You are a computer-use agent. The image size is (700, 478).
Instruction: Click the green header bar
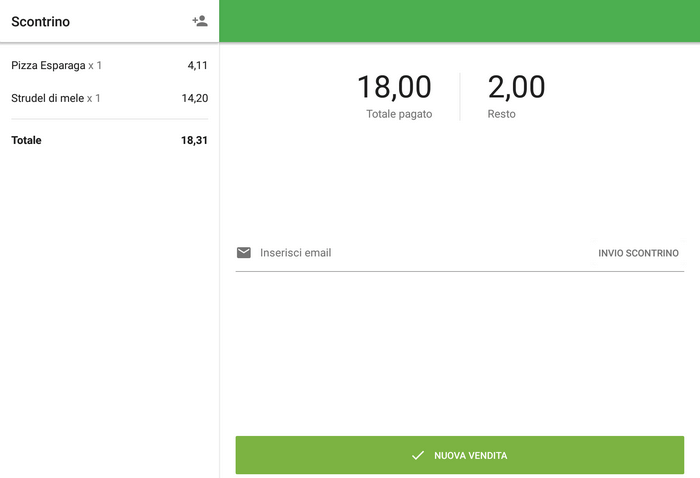pyautogui.click(x=459, y=21)
